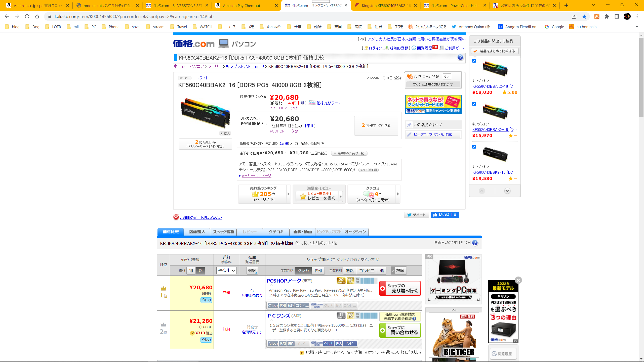Uncheck the KF560C40BBK2-16 compare checkbox
644x362 pixels.
point(474,147)
